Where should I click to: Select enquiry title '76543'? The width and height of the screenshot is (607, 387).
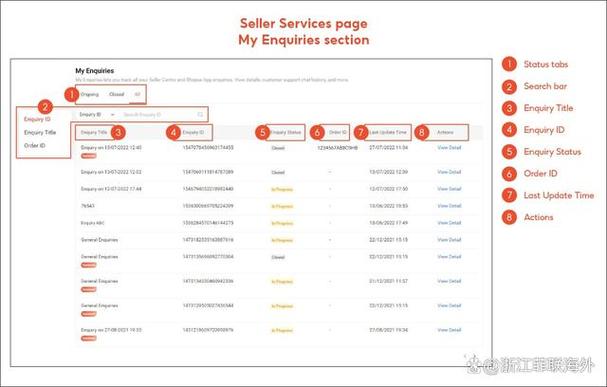(87, 206)
